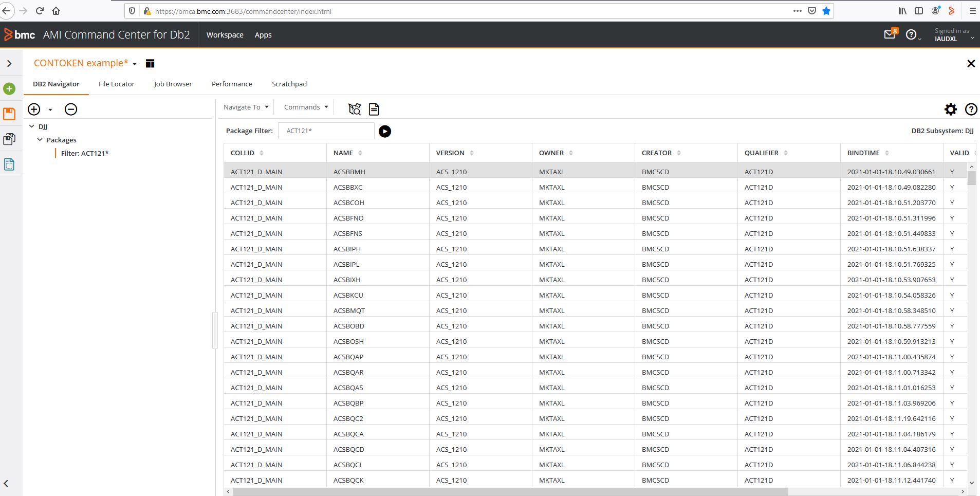Bookmark this page with the star icon
The height and width of the screenshot is (496, 980).
826,11
